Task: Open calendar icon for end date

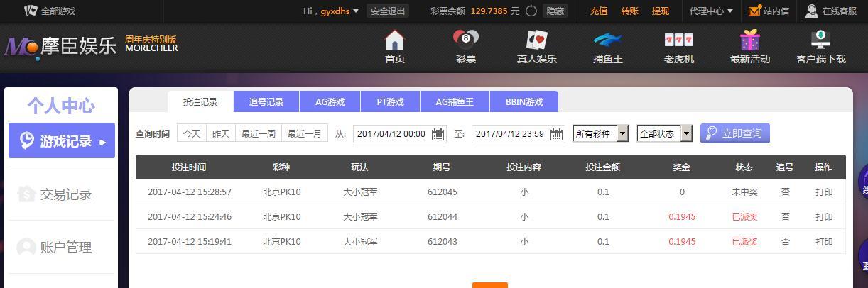Action: [557, 134]
